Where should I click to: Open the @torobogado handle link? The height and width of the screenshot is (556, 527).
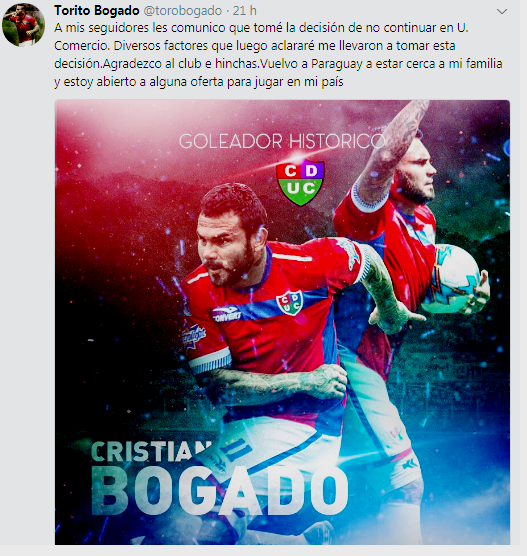tap(183, 11)
